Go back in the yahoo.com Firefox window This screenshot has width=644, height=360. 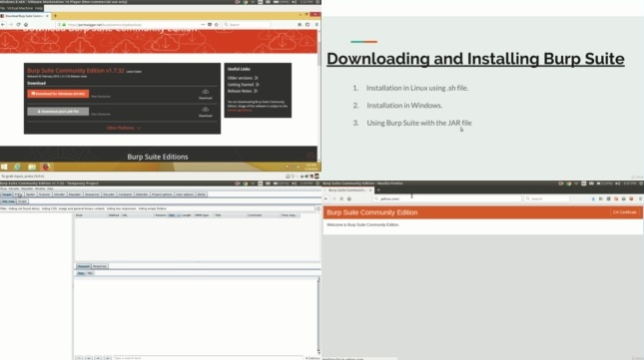pyautogui.click(x=326, y=198)
